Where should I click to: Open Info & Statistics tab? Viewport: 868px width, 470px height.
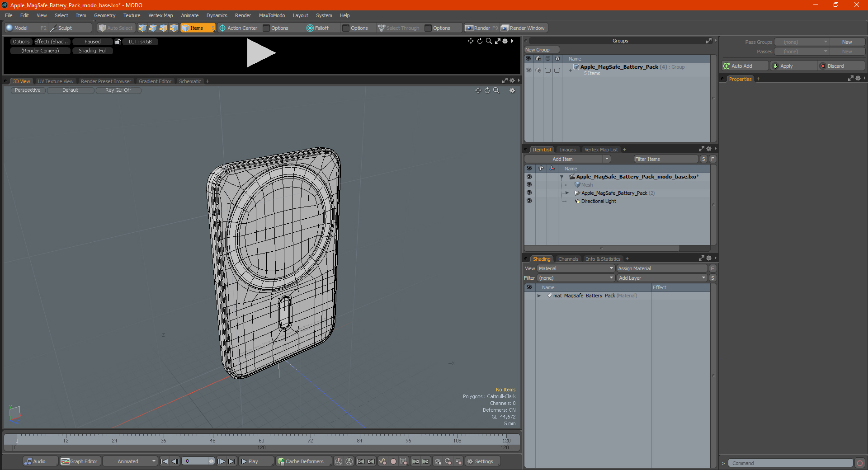point(603,259)
